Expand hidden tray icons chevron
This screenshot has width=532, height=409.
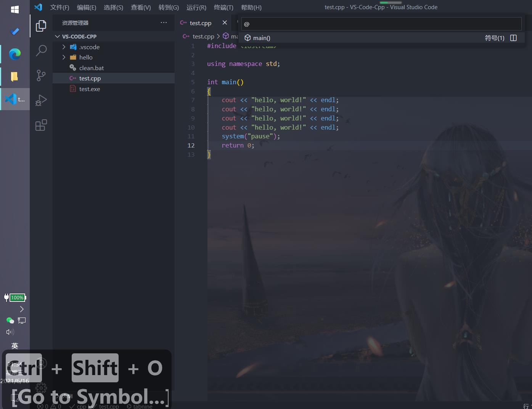pyautogui.click(x=22, y=309)
